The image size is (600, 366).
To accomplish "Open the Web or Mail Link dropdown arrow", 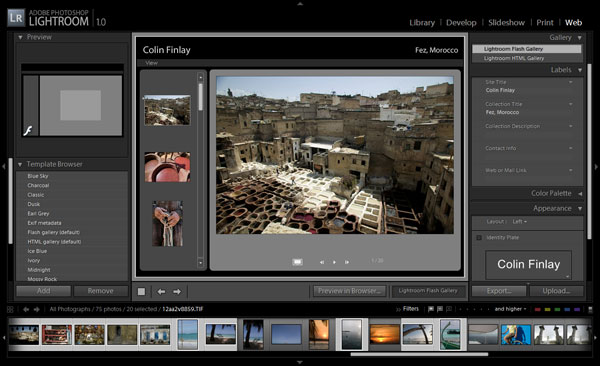I will point(571,170).
